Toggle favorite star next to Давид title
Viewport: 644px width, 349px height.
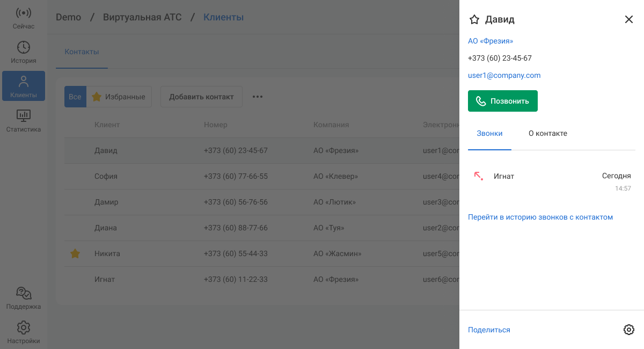pyautogui.click(x=474, y=20)
